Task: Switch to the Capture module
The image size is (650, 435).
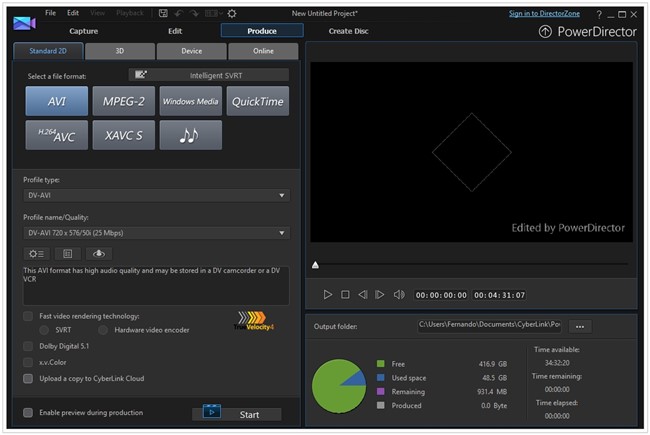Action: point(84,31)
